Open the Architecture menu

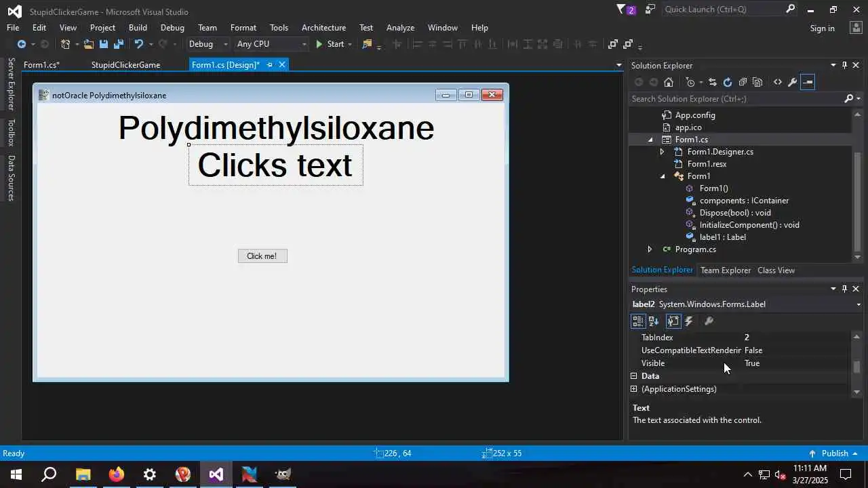[x=323, y=28]
